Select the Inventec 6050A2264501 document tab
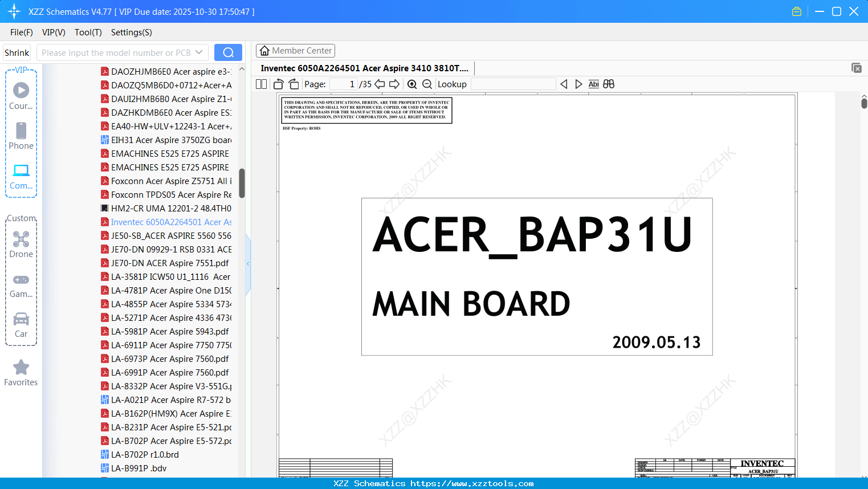 pyautogui.click(x=365, y=68)
